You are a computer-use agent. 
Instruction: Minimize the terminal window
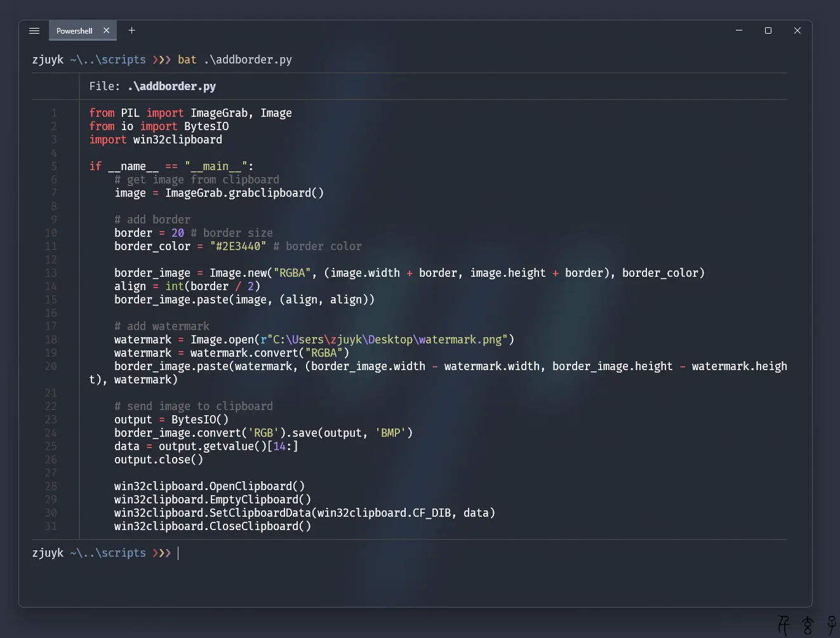tap(738, 30)
